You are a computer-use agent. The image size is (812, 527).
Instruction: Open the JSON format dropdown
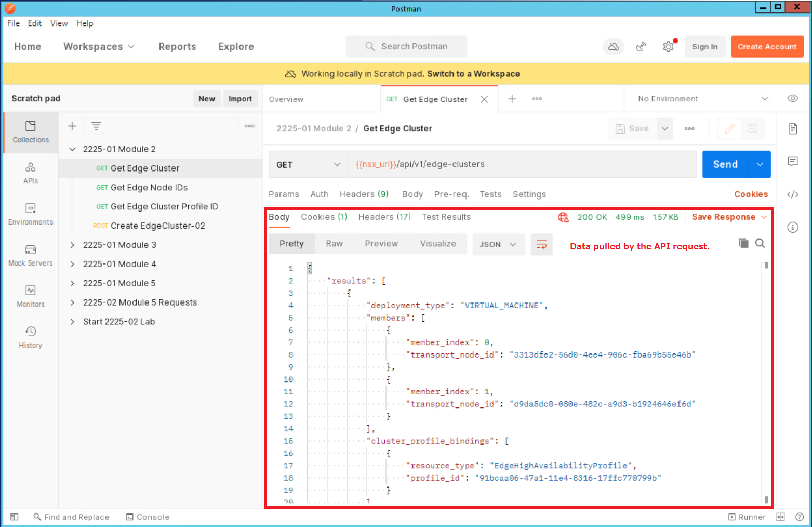(498, 244)
